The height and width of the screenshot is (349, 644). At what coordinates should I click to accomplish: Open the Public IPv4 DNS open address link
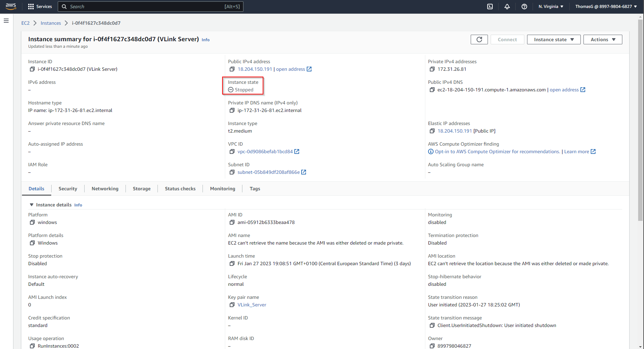(567, 90)
